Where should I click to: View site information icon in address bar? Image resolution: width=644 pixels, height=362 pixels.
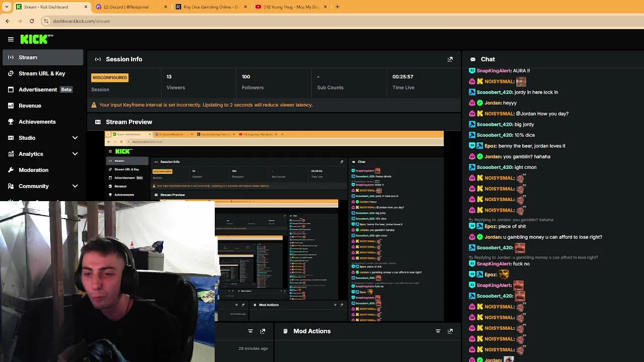[x=46, y=21]
